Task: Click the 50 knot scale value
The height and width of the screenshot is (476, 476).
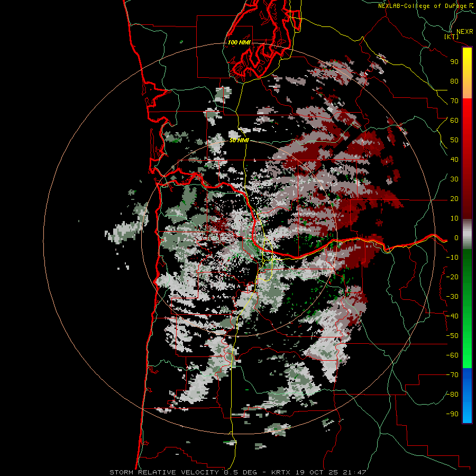Action: 454,140
